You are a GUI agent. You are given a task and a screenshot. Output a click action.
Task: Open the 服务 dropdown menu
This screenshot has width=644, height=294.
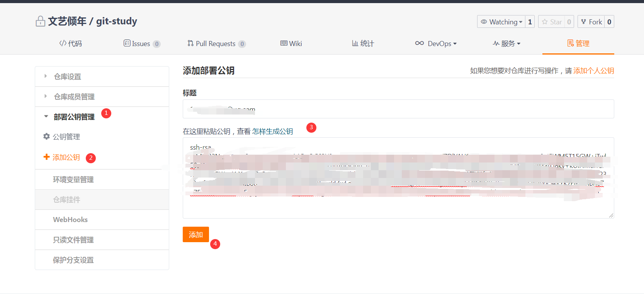click(507, 44)
